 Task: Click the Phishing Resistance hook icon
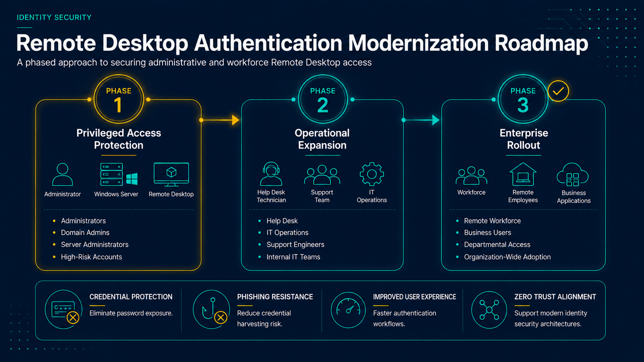pos(211,310)
